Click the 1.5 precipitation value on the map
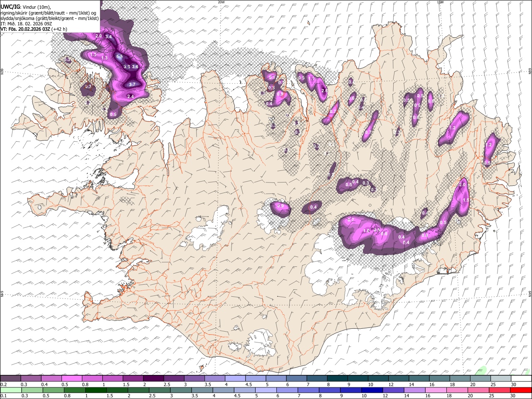532x399 pixels. pyautogui.click(x=466, y=200)
